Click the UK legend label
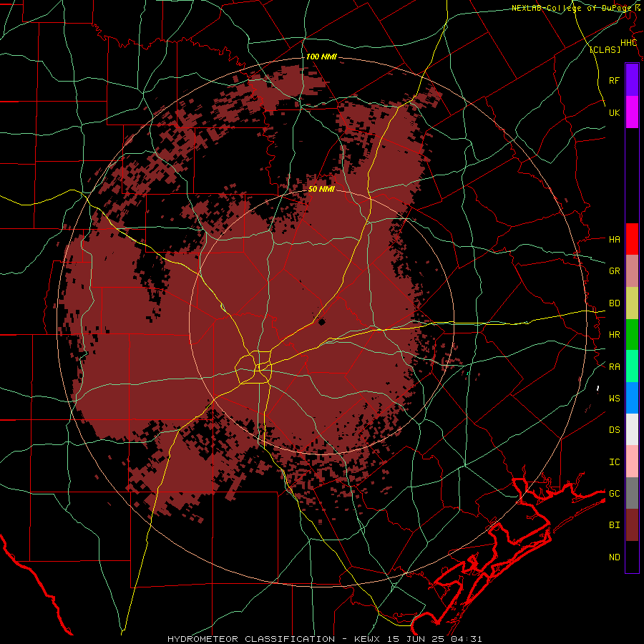The height and width of the screenshot is (644, 644). click(614, 112)
